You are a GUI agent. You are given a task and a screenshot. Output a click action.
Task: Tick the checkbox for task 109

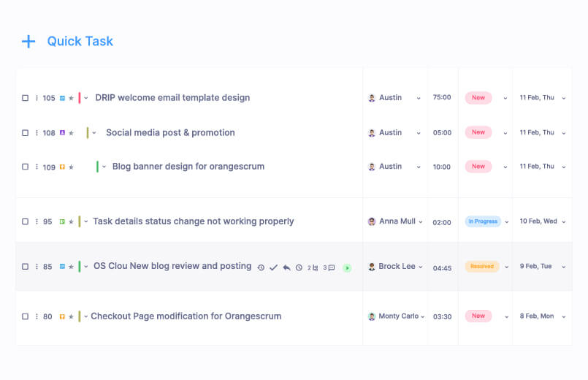(x=25, y=167)
